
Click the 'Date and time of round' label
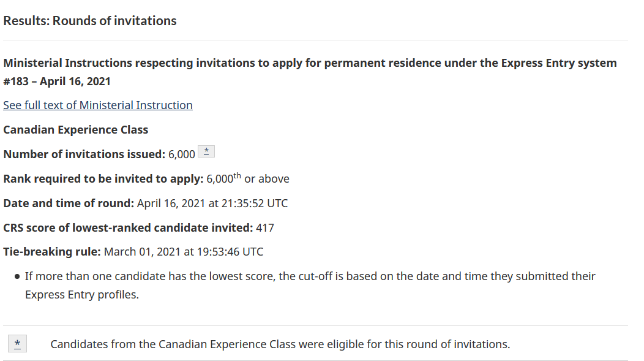pos(69,203)
